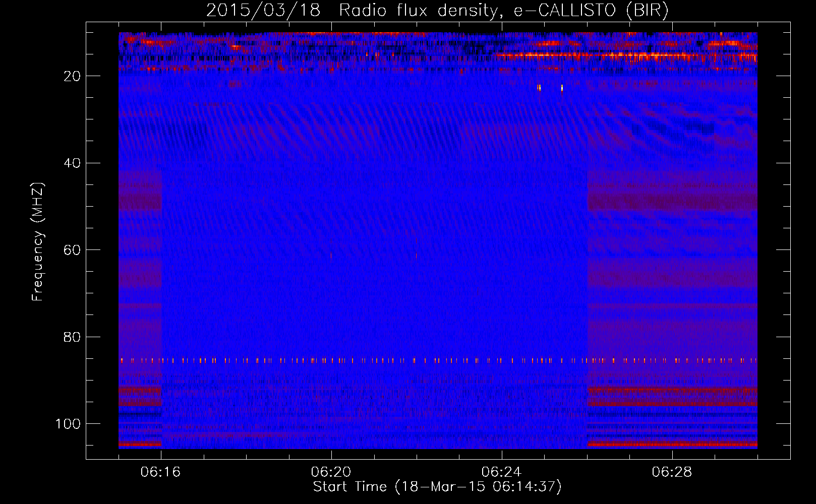Click the 80 frequency tick label
The image size is (816, 504).
pos(73,337)
